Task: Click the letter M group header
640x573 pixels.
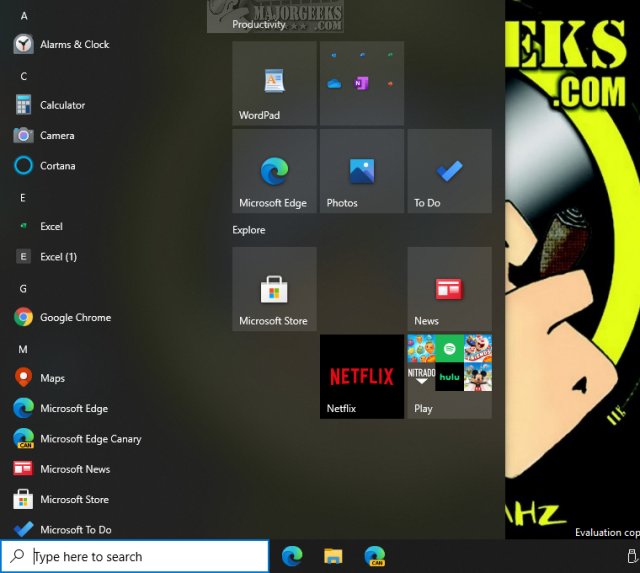Action: pyautogui.click(x=23, y=349)
